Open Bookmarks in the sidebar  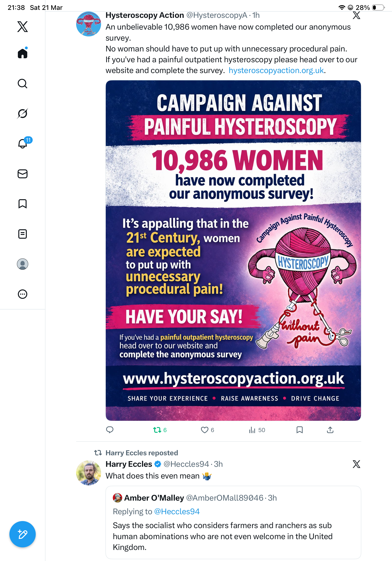(x=23, y=203)
